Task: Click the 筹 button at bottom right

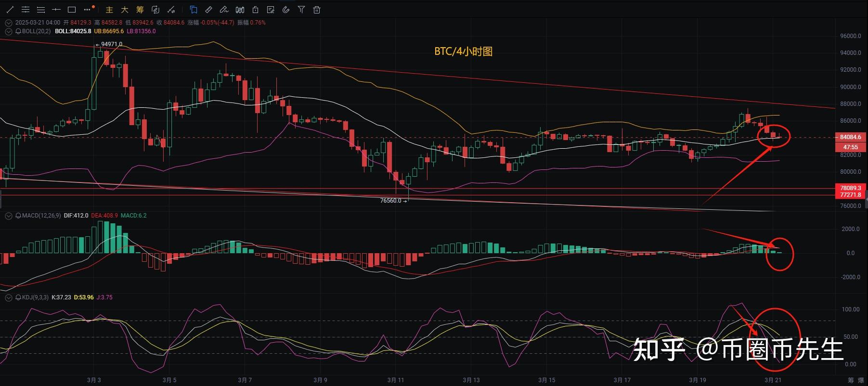Action: coord(851,380)
